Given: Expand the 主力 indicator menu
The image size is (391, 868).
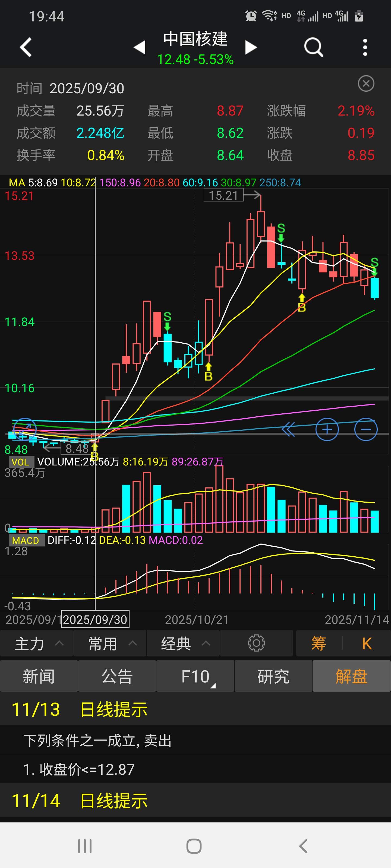Looking at the screenshot, I should (x=36, y=643).
